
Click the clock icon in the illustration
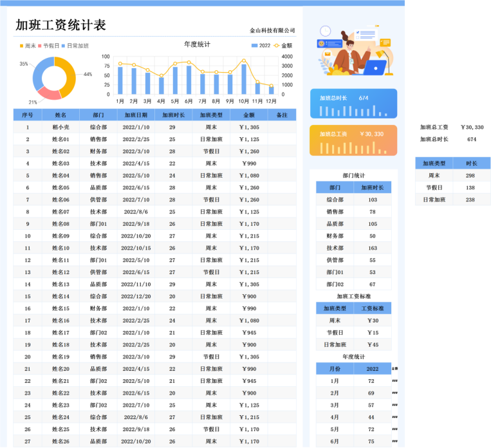coord(325,31)
